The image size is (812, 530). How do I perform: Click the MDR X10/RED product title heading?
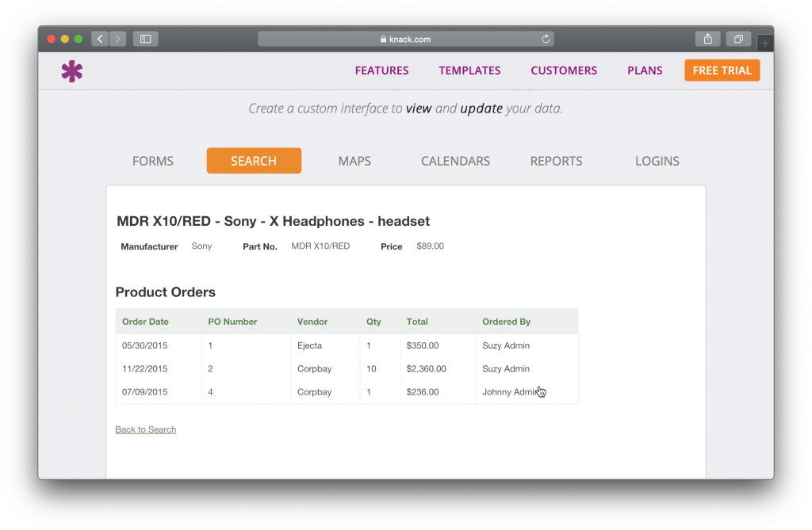(x=273, y=221)
